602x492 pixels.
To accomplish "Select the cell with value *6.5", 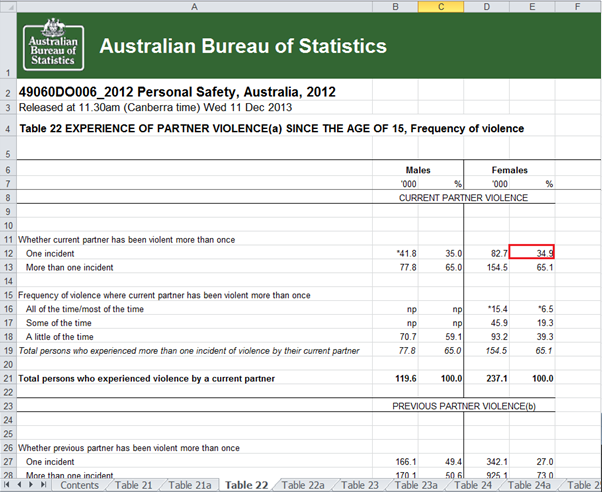I will (532, 309).
